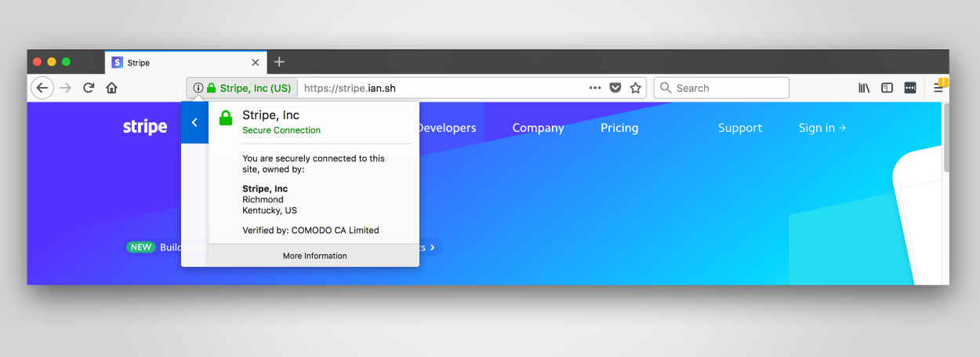Click the Stripe, Inc (US) identity label

[256, 88]
